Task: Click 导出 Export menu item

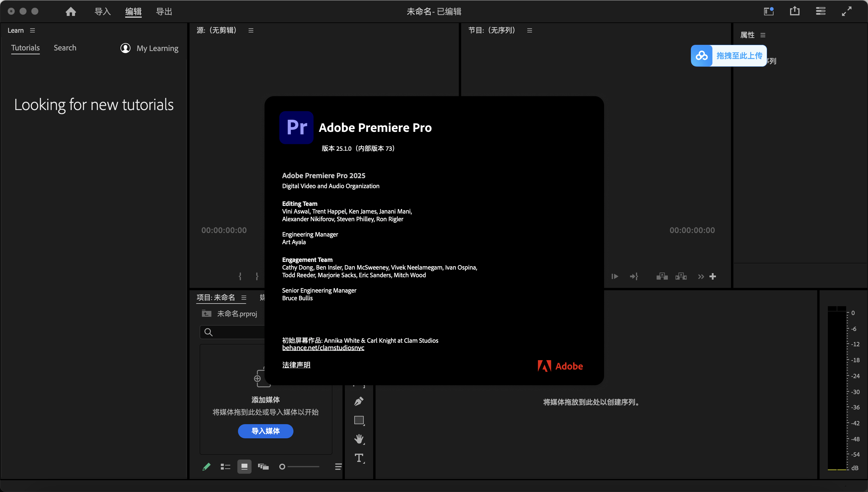Action: click(164, 11)
